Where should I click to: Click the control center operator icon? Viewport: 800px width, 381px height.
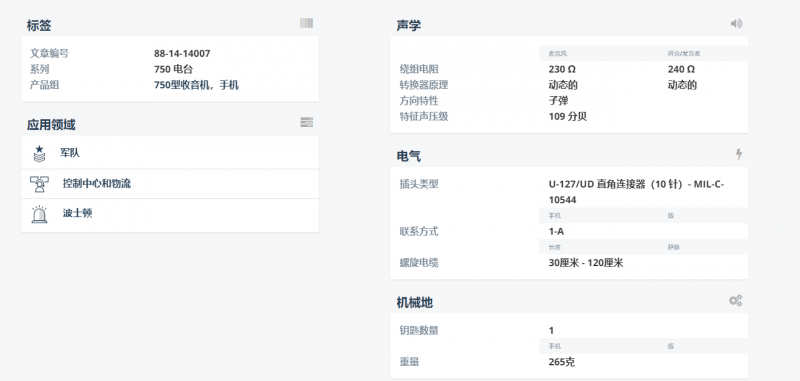39,184
